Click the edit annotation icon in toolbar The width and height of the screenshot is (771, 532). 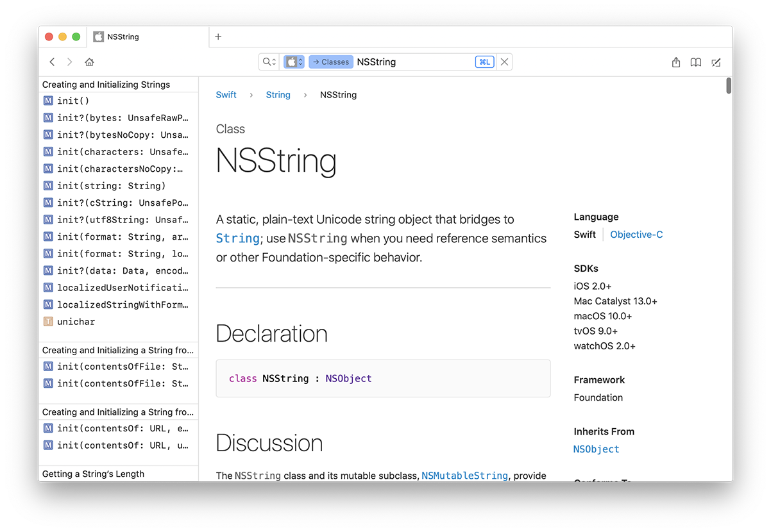pyautogui.click(x=716, y=62)
